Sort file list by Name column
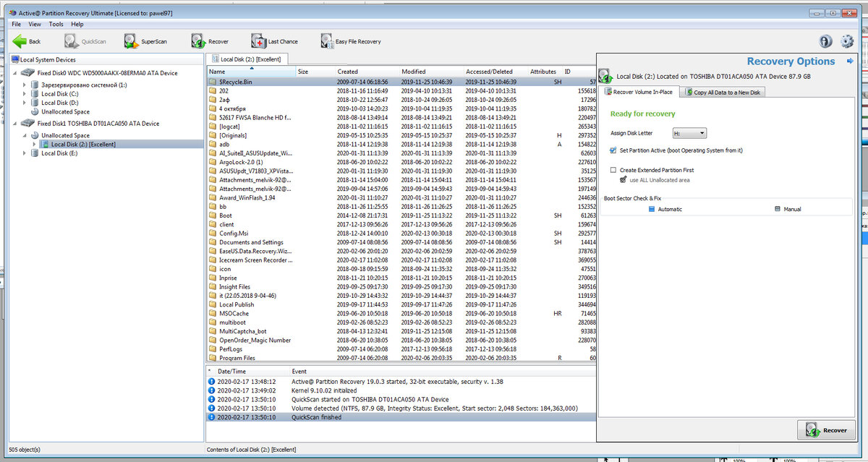This screenshot has height=462, width=868. click(x=251, y=72)
